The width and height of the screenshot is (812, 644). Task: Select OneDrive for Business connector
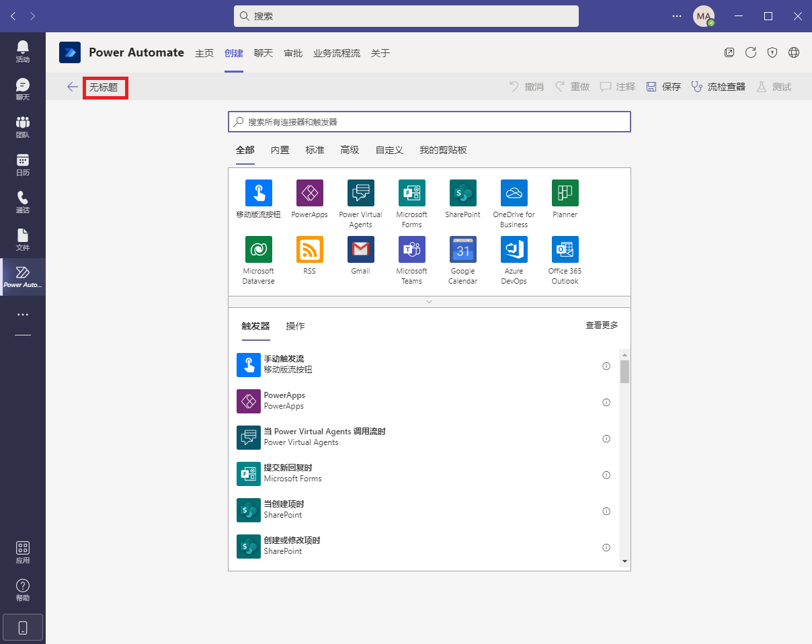pos(514,193)
